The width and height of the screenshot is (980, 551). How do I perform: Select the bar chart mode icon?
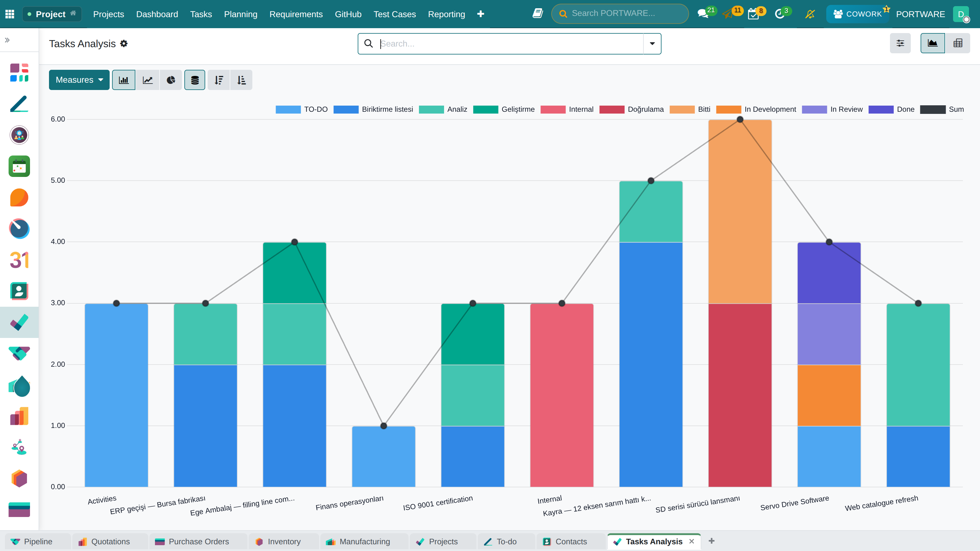[x=124, y=80]
